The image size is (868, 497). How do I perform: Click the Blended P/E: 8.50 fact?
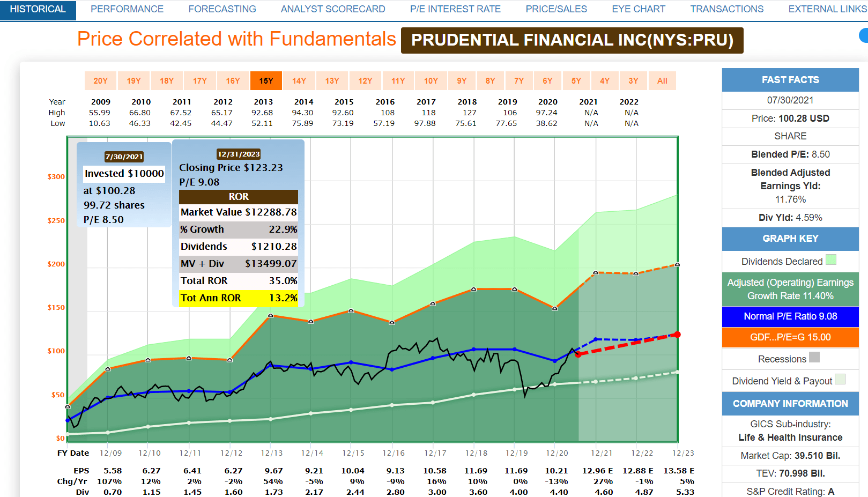(x=790, y=154)
